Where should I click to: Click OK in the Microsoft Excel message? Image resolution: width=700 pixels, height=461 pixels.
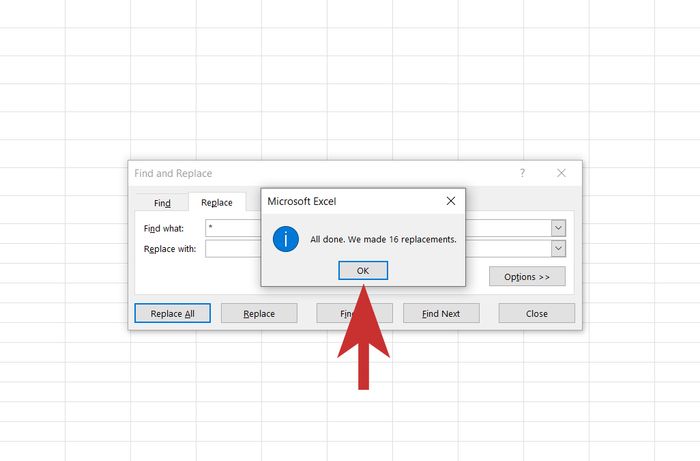point(363,270)
